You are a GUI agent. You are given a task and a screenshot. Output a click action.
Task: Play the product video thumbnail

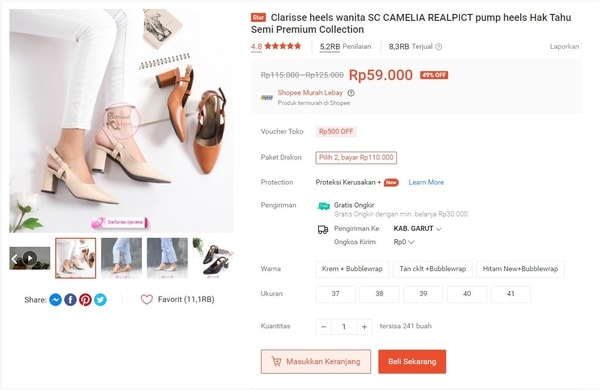[x=29, y=258]
